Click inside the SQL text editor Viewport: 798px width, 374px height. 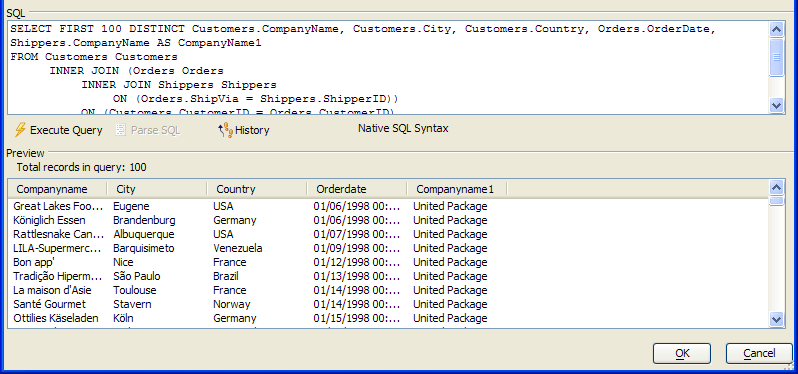point(388,68)
